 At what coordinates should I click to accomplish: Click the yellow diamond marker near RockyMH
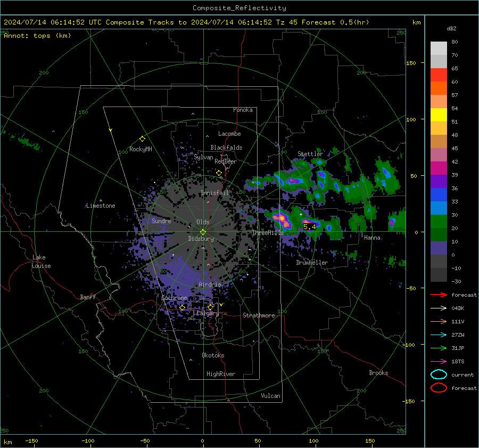142,139
